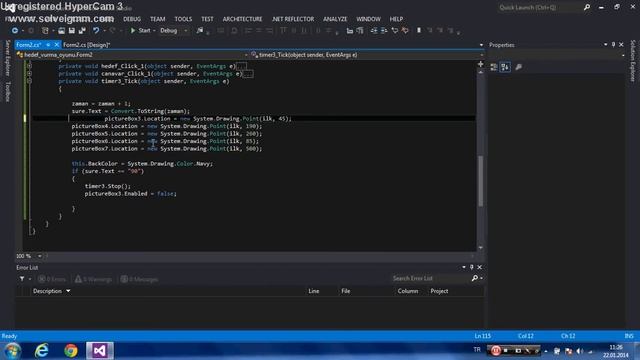The width and height of the screenshot is (640, 360).
Task: Open the .NET REFLECTOR menu
Action: (x=293, y=19)
